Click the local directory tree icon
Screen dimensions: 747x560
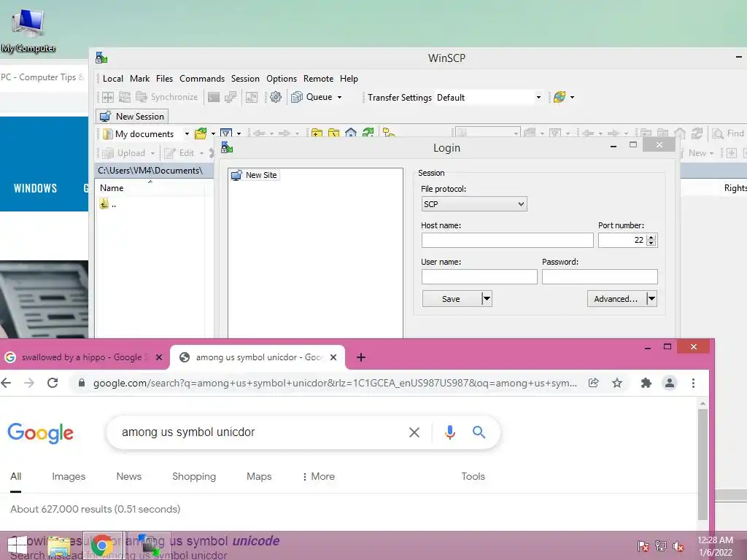(x=389, y=133)
